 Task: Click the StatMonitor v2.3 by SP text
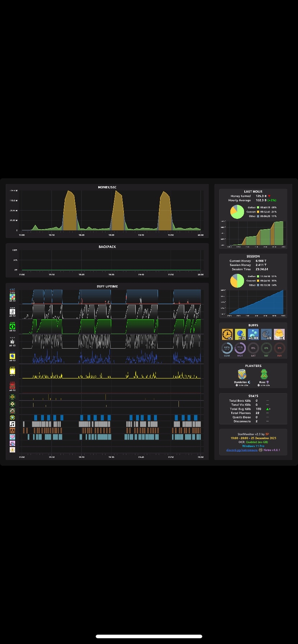253,434
